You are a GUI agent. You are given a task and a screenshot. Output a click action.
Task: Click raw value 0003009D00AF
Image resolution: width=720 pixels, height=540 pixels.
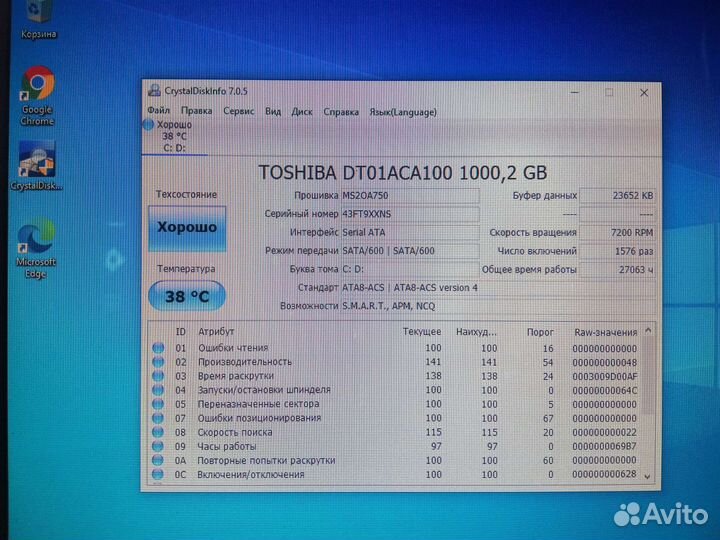pos(604,377)
